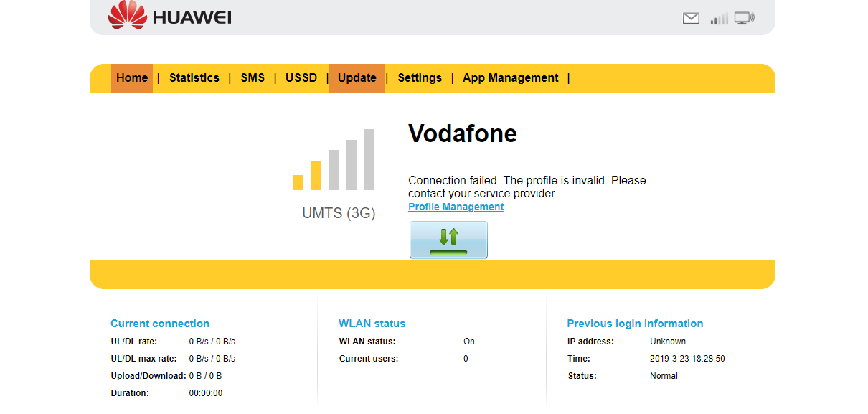Click the connect data arrows button
The height and width of the screenshot is (414, 868).
pyautogui.click(x=448, y=240)
